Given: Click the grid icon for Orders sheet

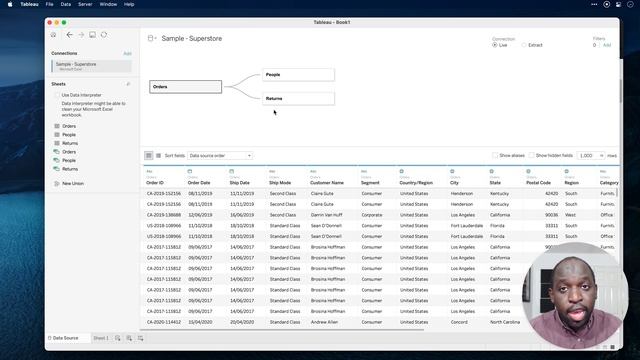Looking at the screenshot, I should [x=57, y=126].
